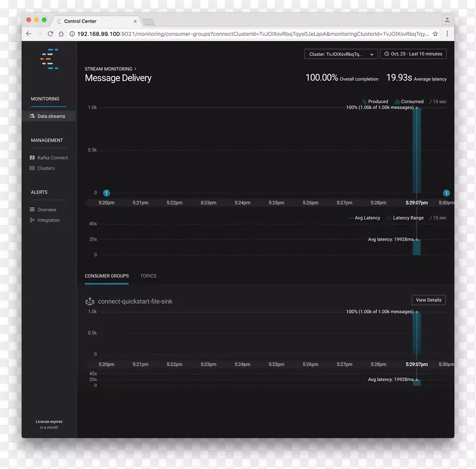Open the Alerts Overview page
The width and height of the screenshot is (476, 469).
[x=46, y=210]
